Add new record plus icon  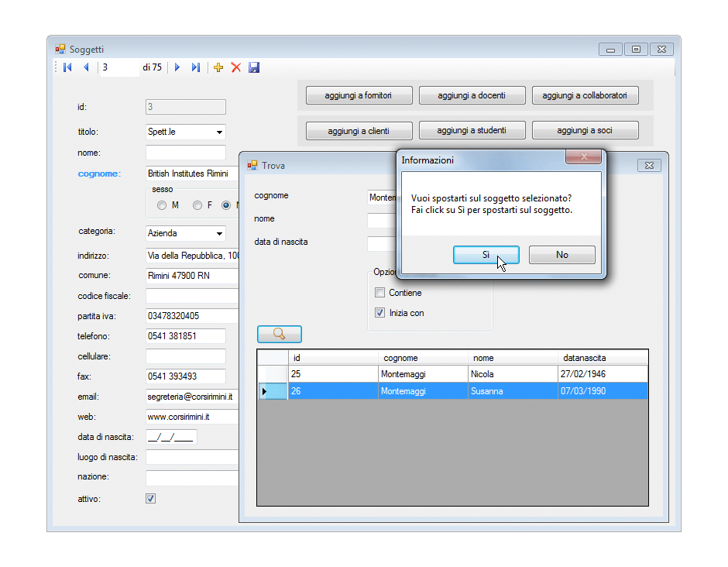click(218, 67)
